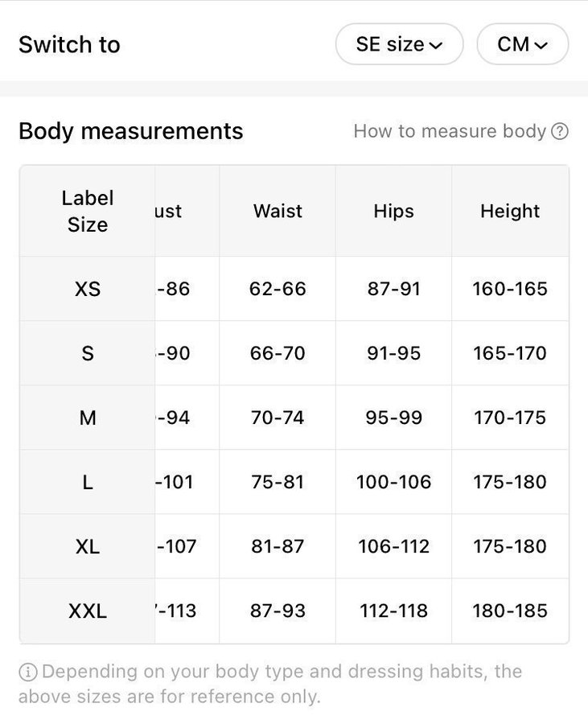Click the Label Size column header
Screen dimensions: 588x724
pyautogui.click(x=88, y=211)
